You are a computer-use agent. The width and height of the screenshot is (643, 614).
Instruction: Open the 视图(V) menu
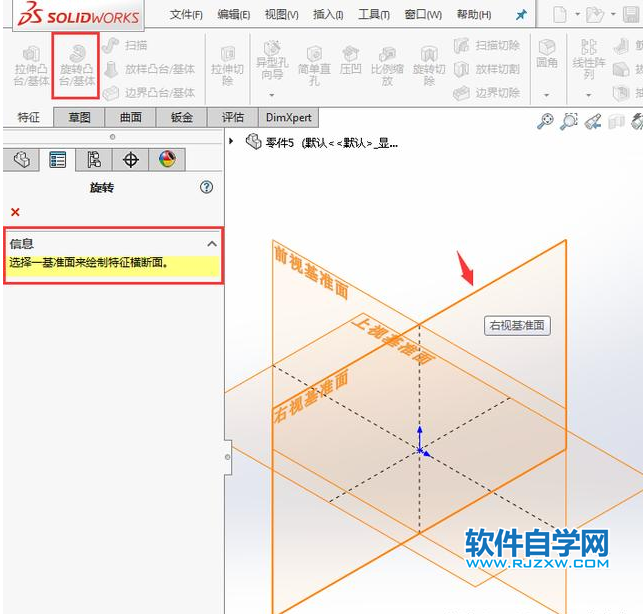click(x=282, y=15)
